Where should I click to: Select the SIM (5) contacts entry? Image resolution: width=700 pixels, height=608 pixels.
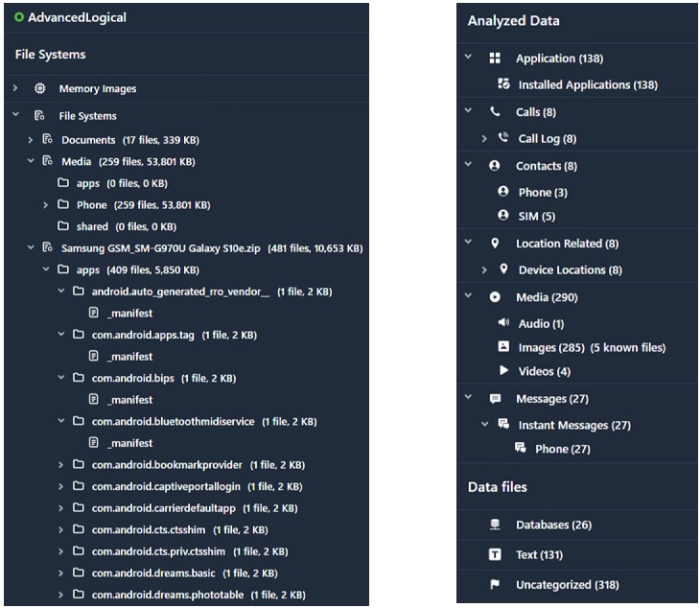coord(536,216)
